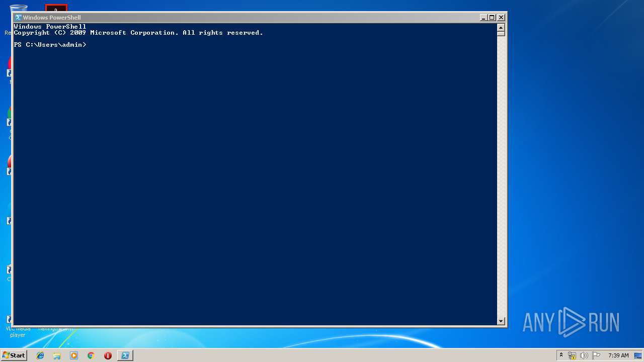Screen dimensions: 644x362
Task: Click the PowerShell scrollbar up arrow
Action: [501, 27]
